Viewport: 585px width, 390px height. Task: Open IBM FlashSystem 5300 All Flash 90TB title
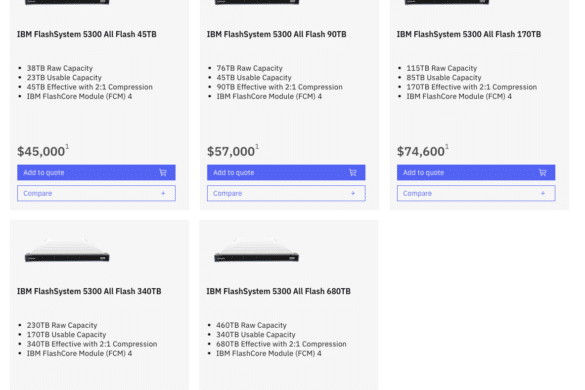tap(276, 34)
